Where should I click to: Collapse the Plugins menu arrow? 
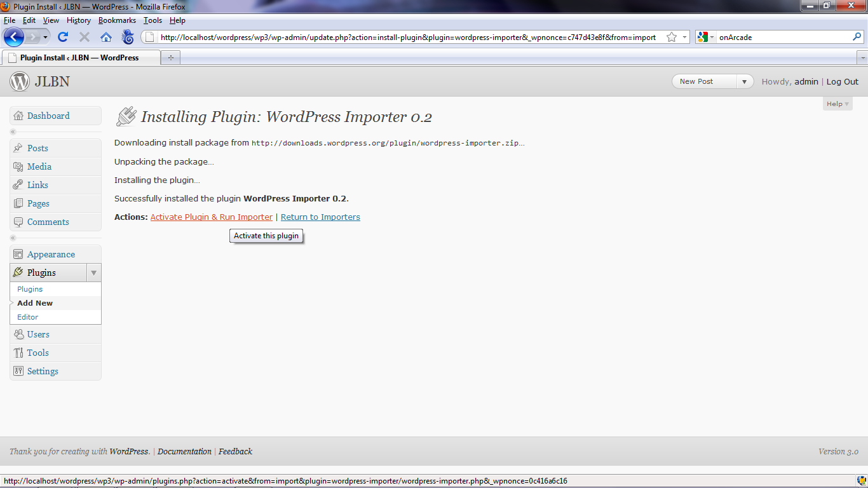pos(93,273)
